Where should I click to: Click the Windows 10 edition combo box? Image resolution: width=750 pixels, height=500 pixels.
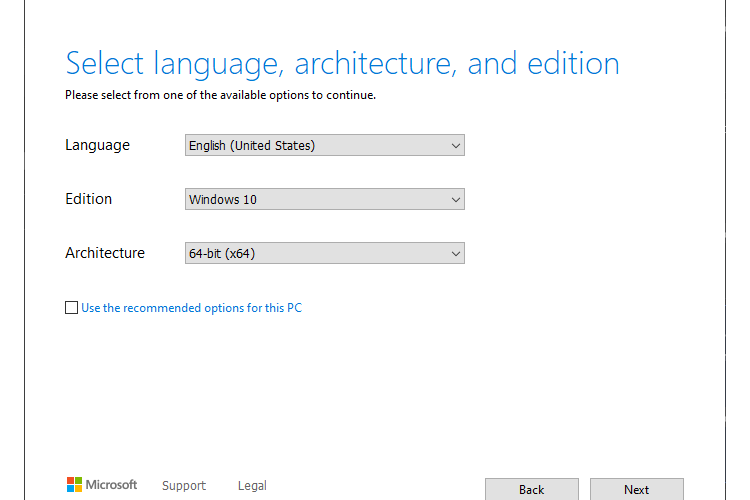(325, 199)
